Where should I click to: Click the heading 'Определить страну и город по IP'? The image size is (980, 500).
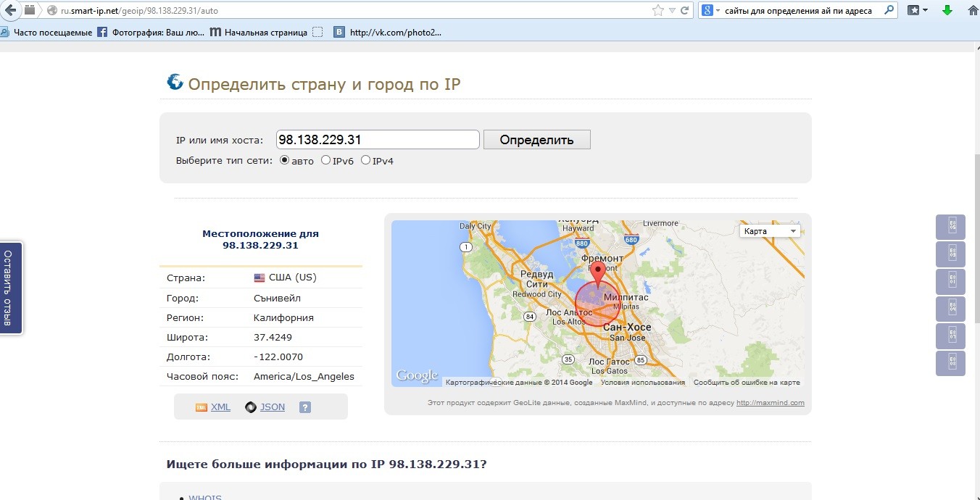pyautogui.click(x=324, y=84)
